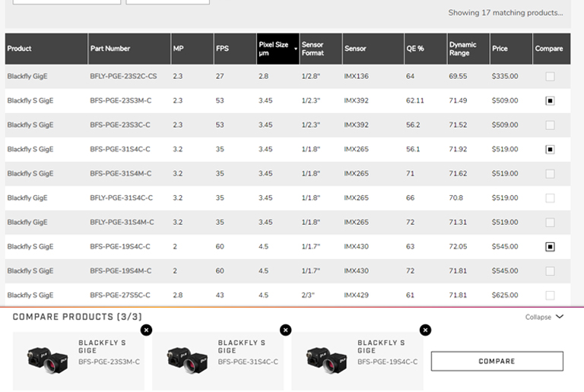Click the COMPARE button
584x392 pixels.
(497, 361)
